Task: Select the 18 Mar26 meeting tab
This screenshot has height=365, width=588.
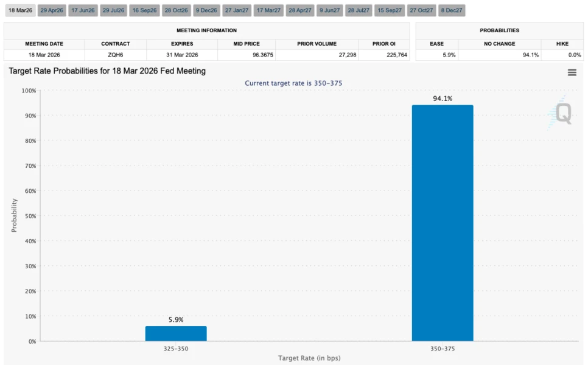Action: [x=20, y=10]
